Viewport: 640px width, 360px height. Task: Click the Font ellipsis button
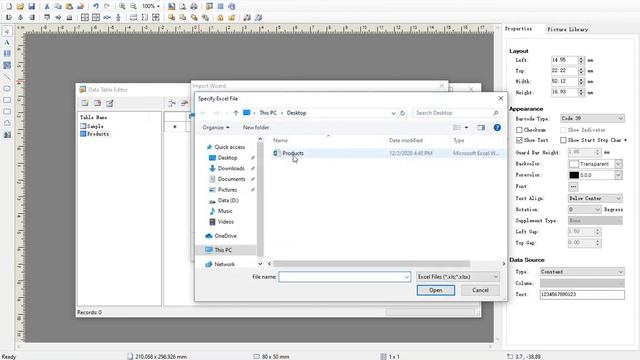573,187
